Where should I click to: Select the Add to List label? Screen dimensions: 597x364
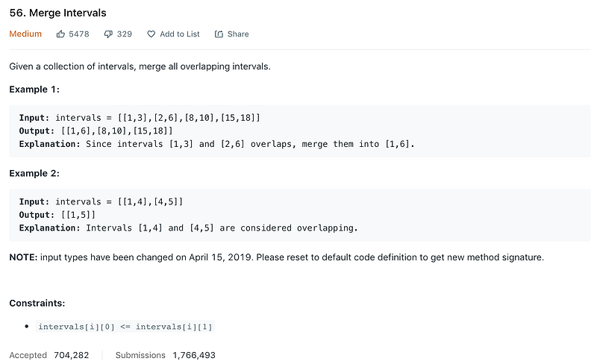pos(179,34)
